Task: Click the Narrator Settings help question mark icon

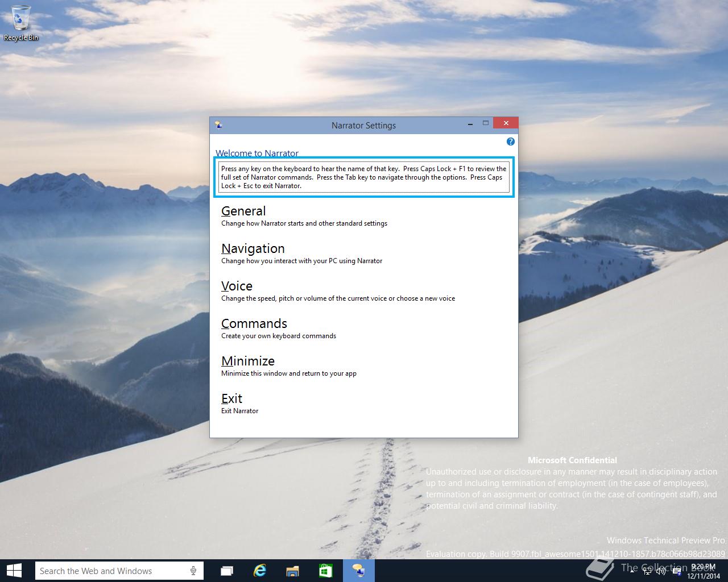Action: click(510, 142)
